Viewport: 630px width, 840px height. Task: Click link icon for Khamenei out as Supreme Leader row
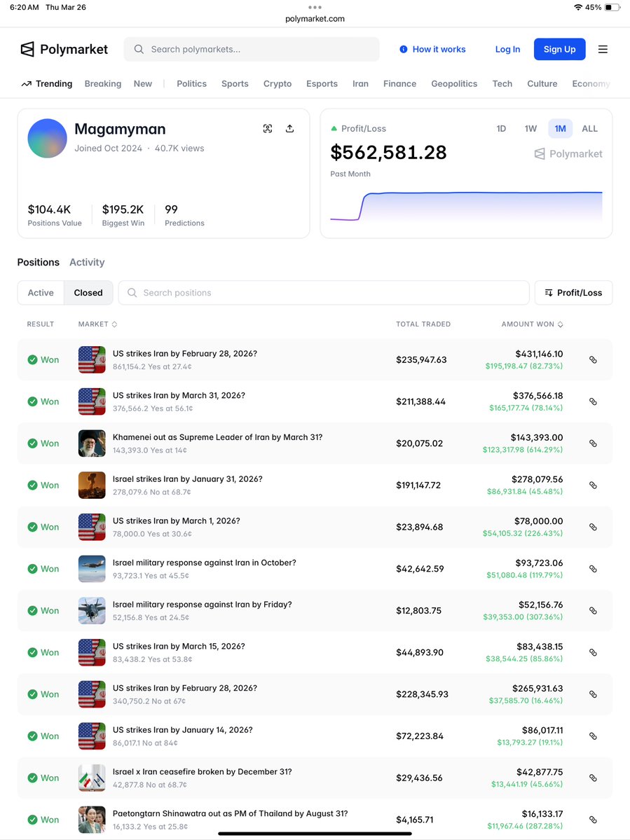593,443
